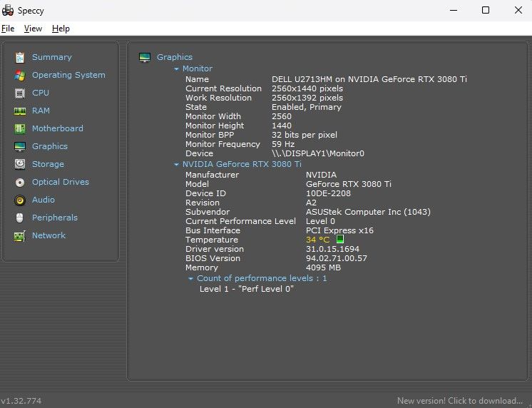
Task: Collapse the NVIDIA GeForce RTX 3080 Ti arrow
Action: pyautogui.click(x=176, y=165)
